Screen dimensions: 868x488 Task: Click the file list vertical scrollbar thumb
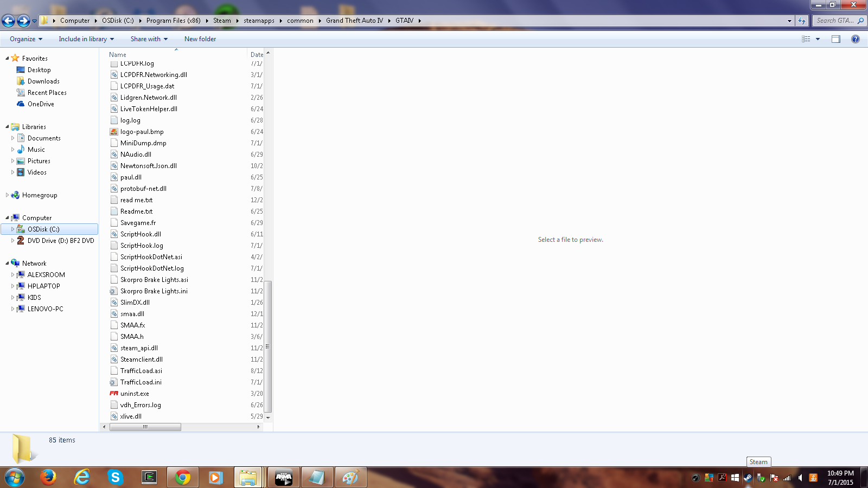coord(267,346)
